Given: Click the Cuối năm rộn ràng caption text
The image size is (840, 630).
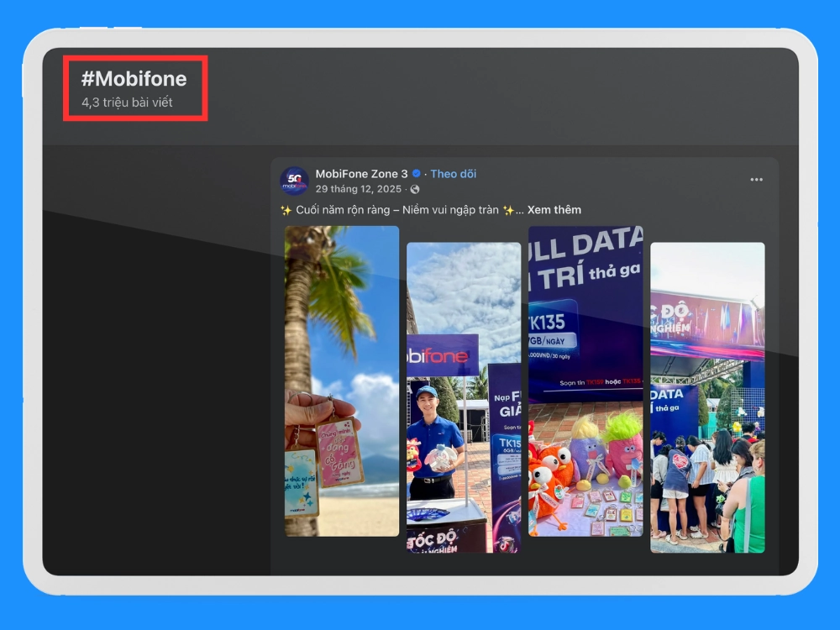Looking at the screenshot, I should [397, 210].
